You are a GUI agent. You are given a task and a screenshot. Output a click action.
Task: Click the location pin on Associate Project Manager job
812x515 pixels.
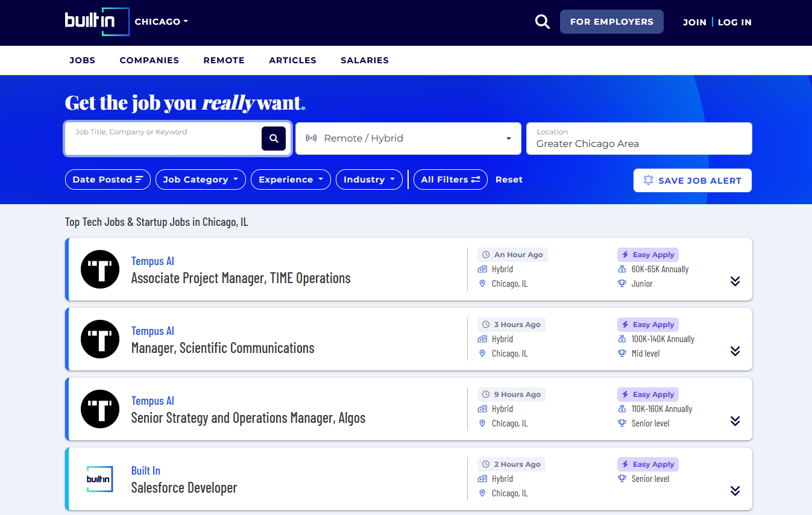[482, 284]
